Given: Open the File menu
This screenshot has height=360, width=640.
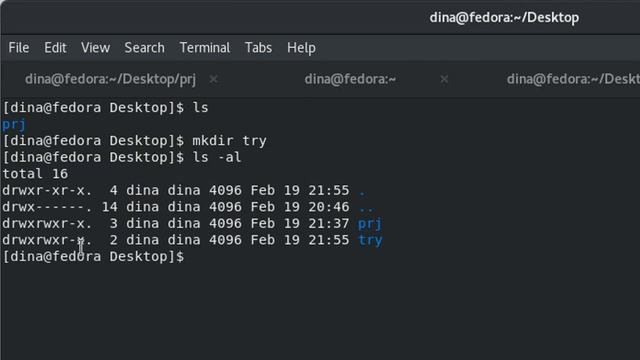Looking at the screenshot, I should (19, 48).
